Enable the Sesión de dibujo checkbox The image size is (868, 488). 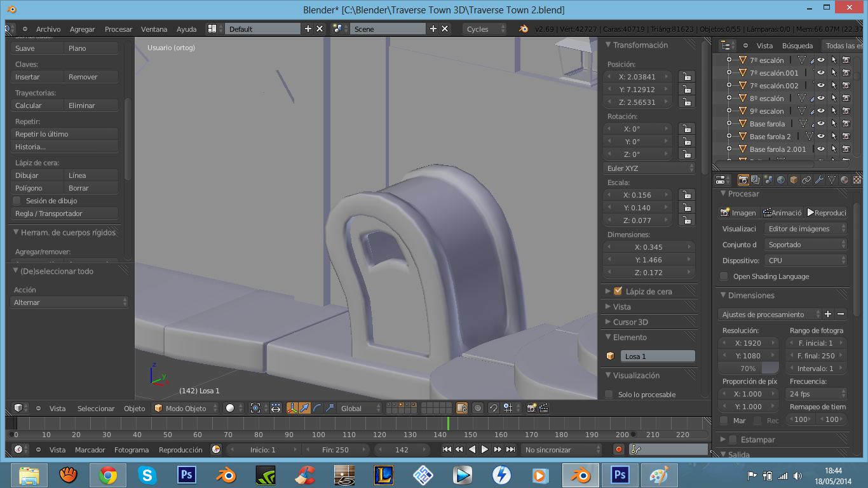click(x=17, y=201)
